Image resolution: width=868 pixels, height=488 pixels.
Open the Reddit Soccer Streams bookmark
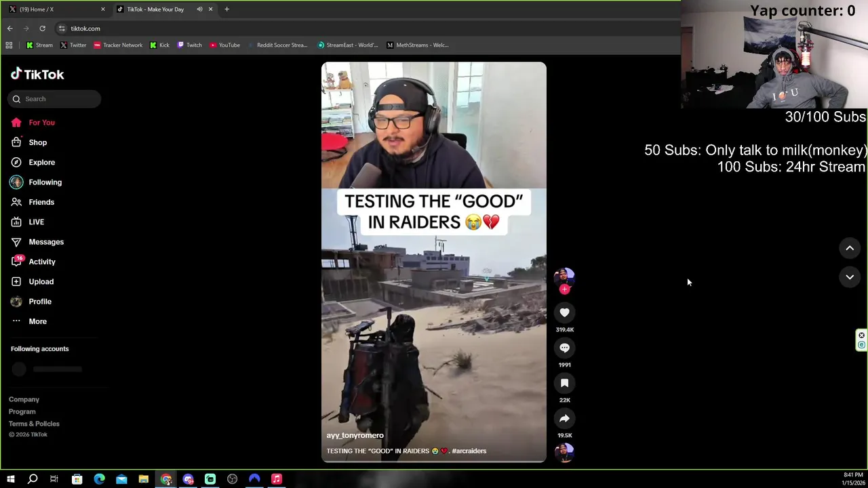pyautogui.click(x=278, y=45)
